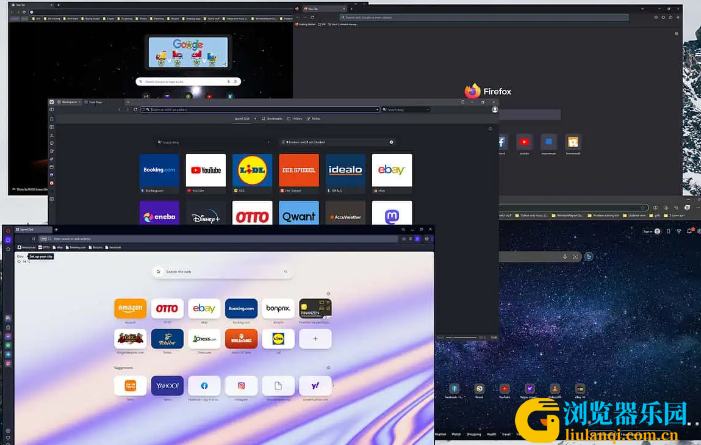Open the notifications bell in Edge new tab
The height and width of the screenshot is (445, 701).
(689, 231)
